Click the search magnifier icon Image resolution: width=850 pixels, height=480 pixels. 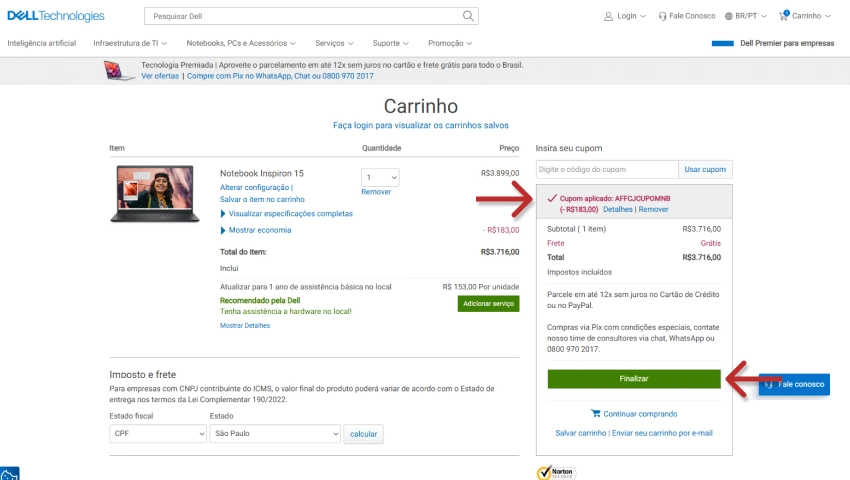tap(468, 16)
